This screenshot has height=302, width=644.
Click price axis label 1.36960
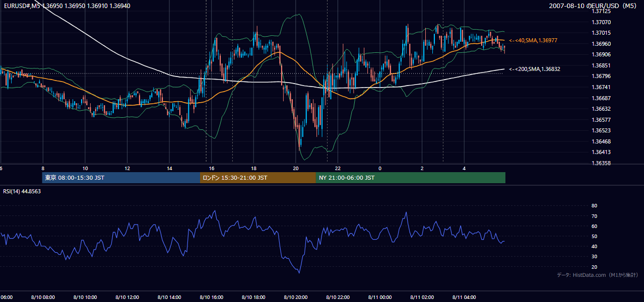coord(601,44)
